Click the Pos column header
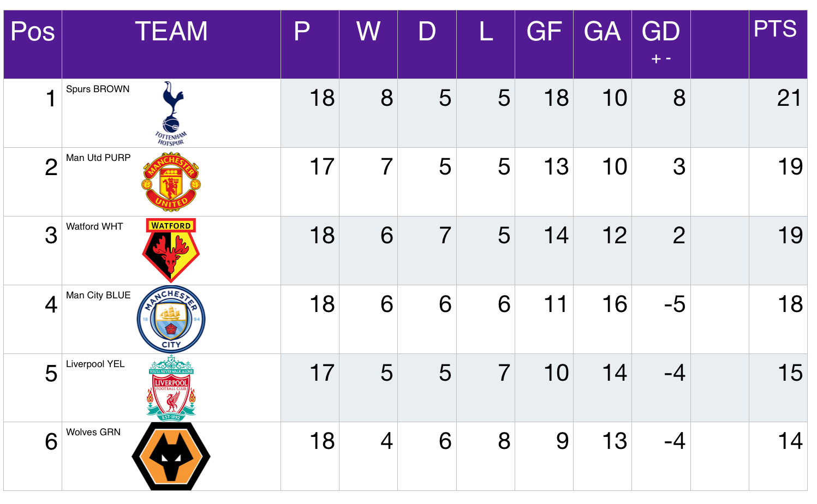This screenshot has height=504, width=817. coord(33,31)
